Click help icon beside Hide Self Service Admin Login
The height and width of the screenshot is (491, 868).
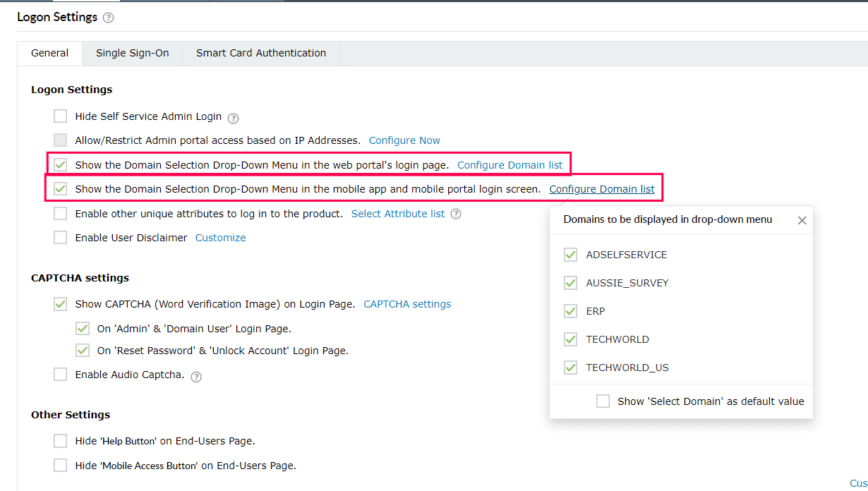click(234, 118)
